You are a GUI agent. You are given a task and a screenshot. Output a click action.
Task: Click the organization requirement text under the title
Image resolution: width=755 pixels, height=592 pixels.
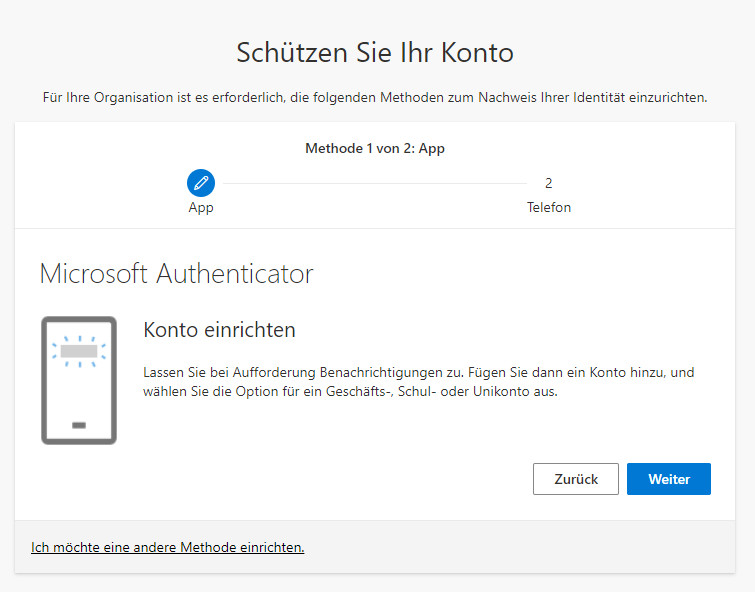pyautogui.click(x=375, y=97)
